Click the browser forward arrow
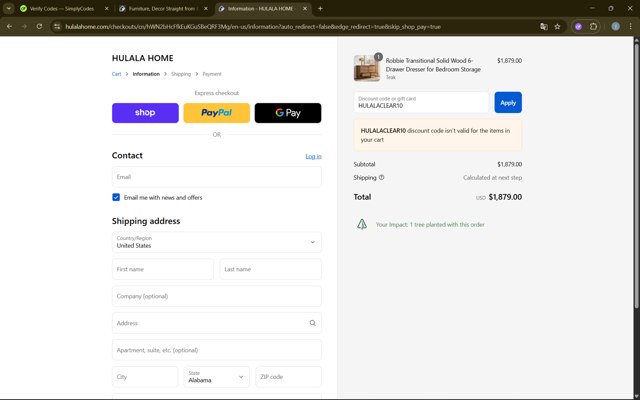Image resolution: width=640 pixels, height=400 pixels. [x=24, y=27]
